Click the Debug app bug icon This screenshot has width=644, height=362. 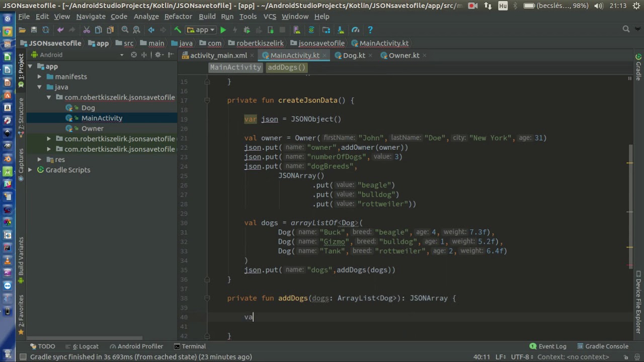coord(247,30)
